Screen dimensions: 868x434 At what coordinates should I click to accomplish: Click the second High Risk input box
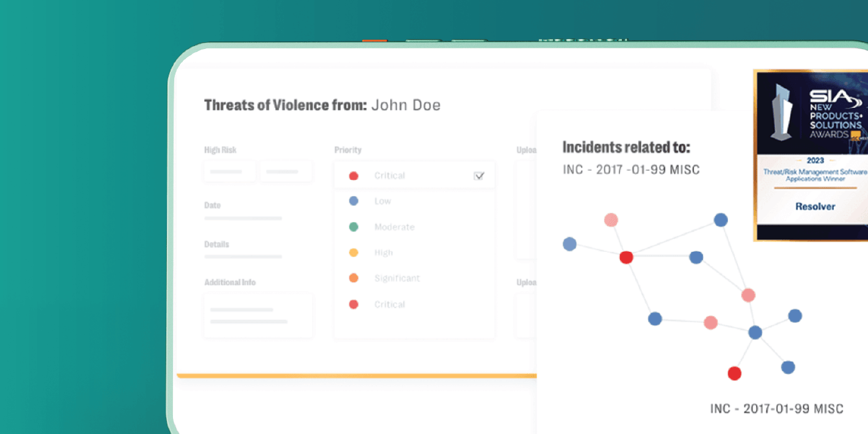pos(286,171)
